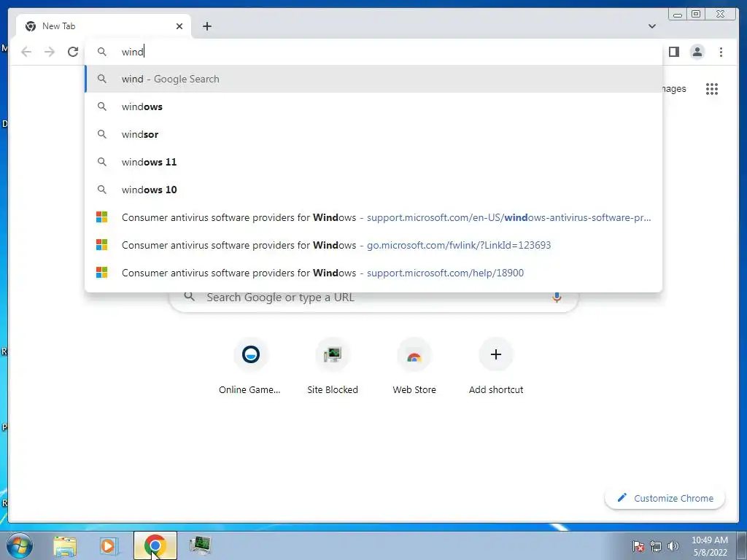
Task: Open a new tab with the plus button
Action: pyautogui.click(x=206, y=26)
